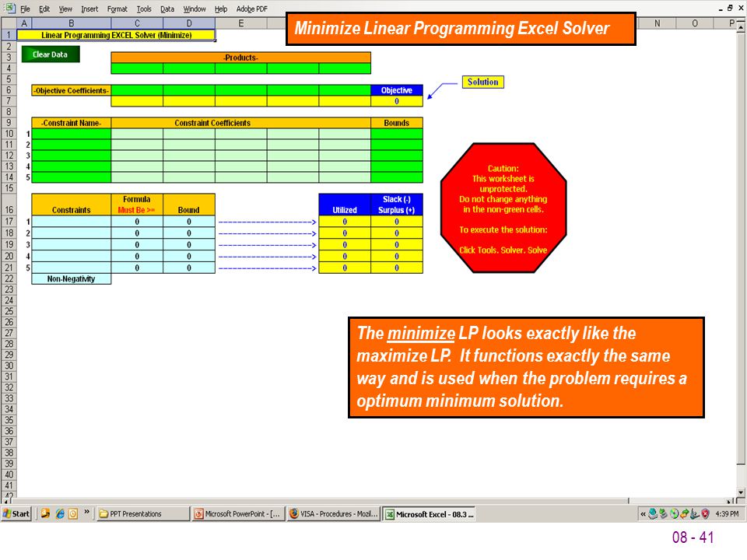Open the Edit menu
747x560 pixels.
pyautogui.click(x=44, y=9)
